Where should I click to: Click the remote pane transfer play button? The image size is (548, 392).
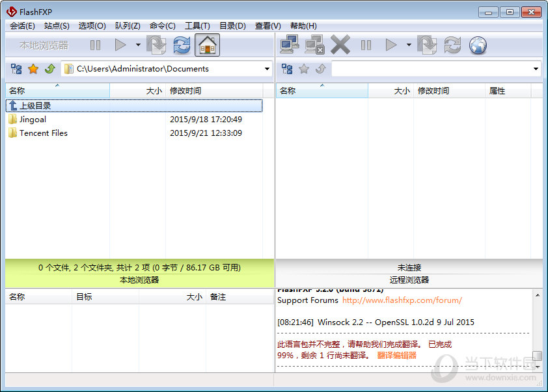click(x=391, y=45)
